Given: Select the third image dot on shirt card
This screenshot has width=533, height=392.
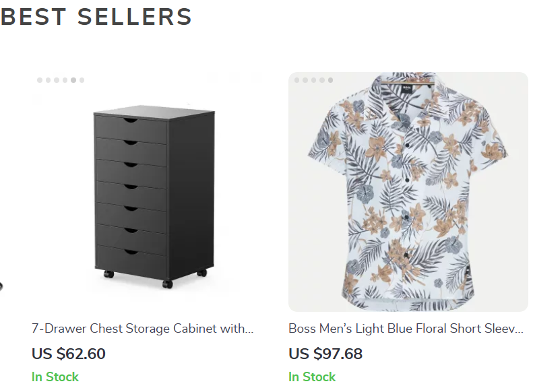Looking at the screenshot, I should [x=313, y=80].
